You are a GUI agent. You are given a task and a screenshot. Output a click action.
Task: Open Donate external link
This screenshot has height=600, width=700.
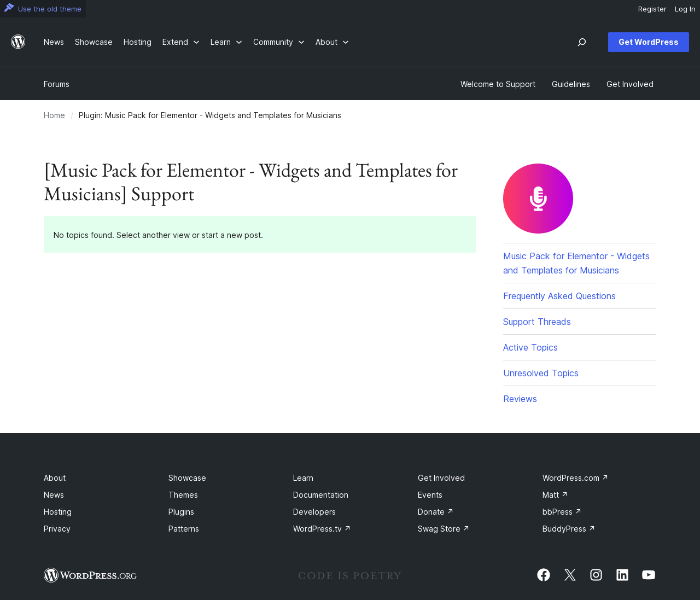pos(435,511)
